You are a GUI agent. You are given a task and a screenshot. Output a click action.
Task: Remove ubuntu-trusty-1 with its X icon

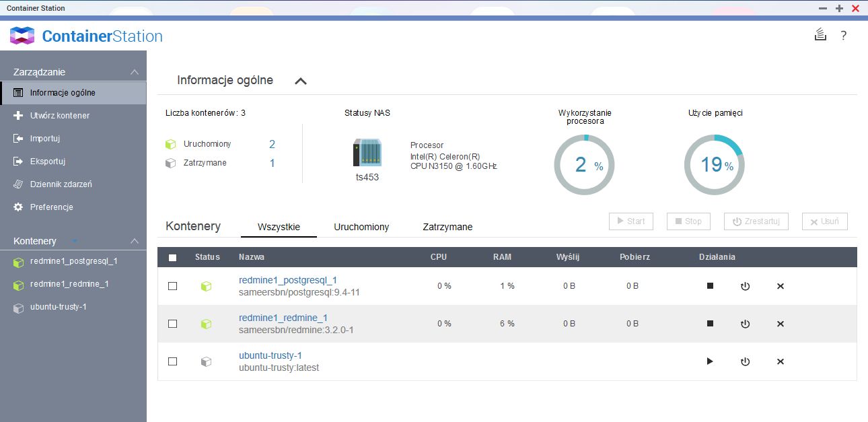(x=781, y=361)
